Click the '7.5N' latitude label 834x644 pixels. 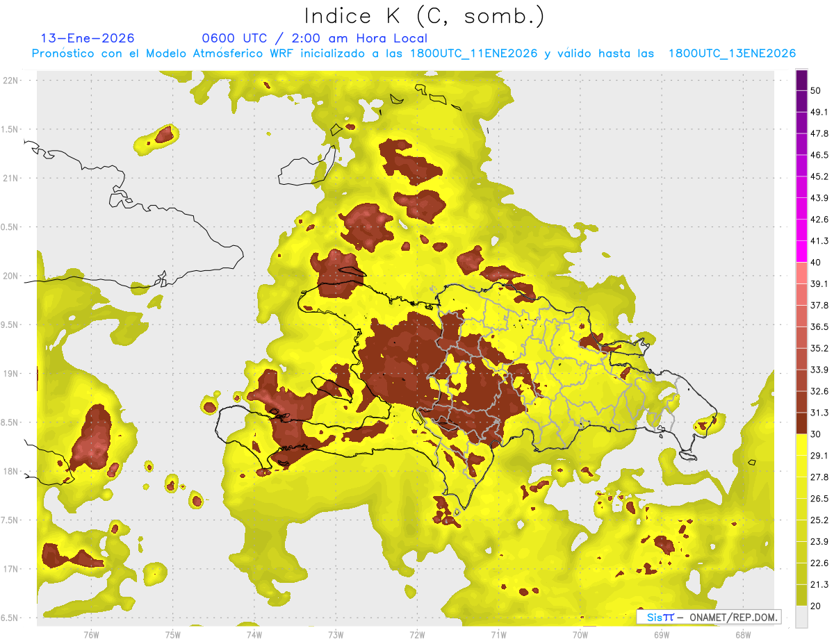click(x=10, y=520)
